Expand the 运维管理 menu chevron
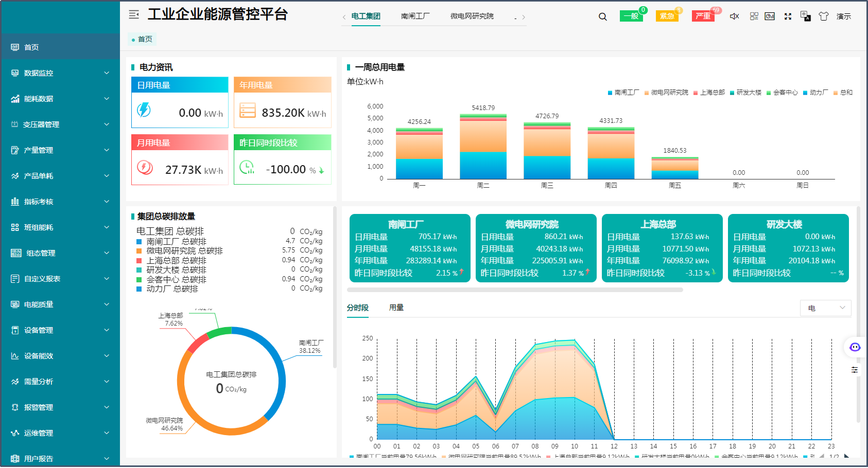This screenshot has width=868, height=468. [107, 433]
